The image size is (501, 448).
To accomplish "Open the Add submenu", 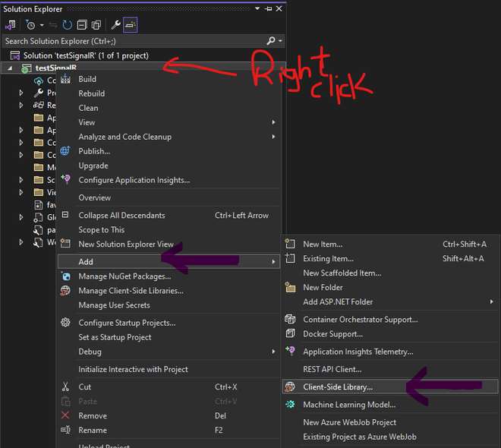I will [169, 262].
